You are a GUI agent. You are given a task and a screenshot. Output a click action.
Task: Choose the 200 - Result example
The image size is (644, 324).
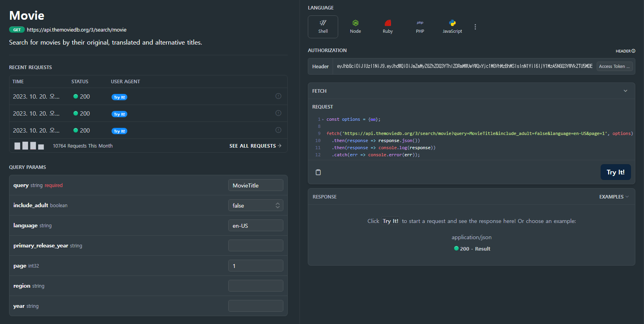click(472, 249)
